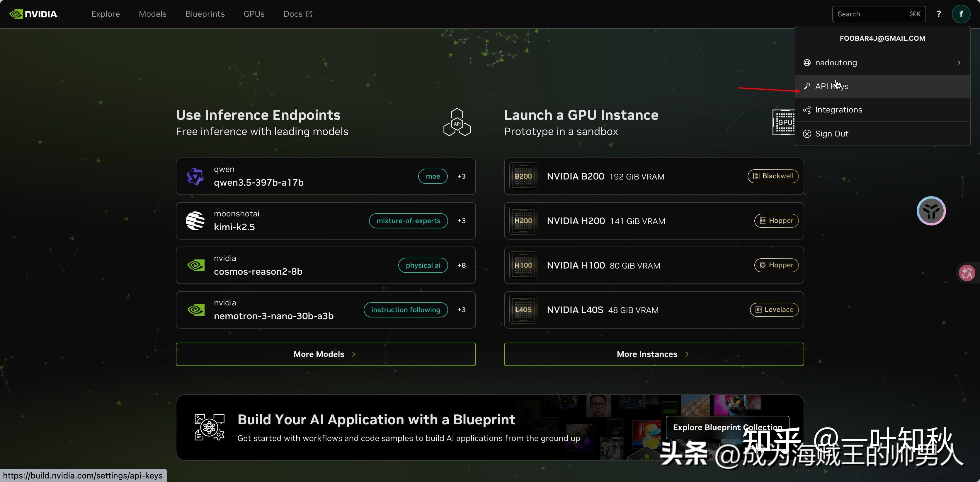Click the NVIDIA logo

[x=34, y=14]
